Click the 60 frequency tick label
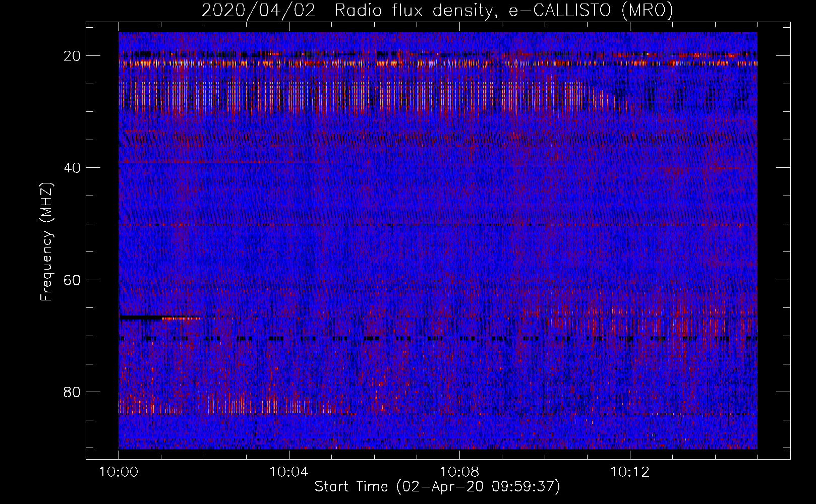816x504 pixels. [73, 279]
